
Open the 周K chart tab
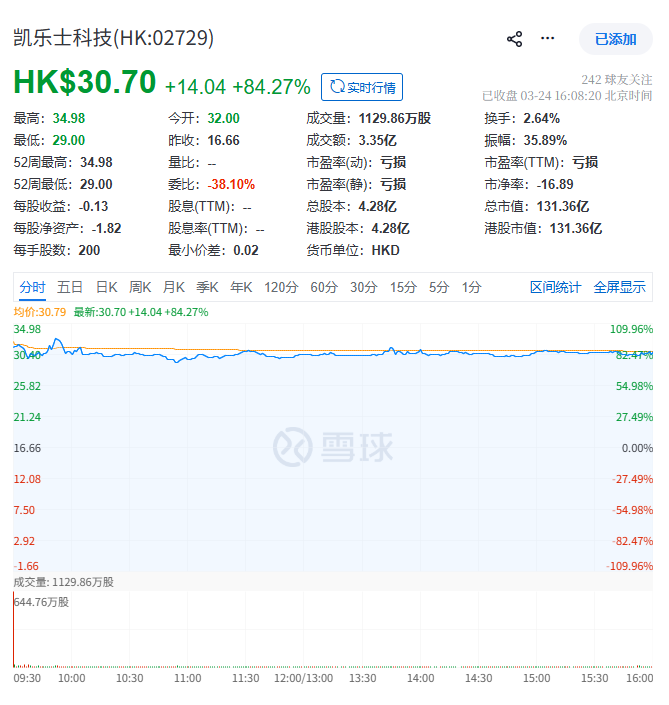pyautogui.click(x=140, y=287)
